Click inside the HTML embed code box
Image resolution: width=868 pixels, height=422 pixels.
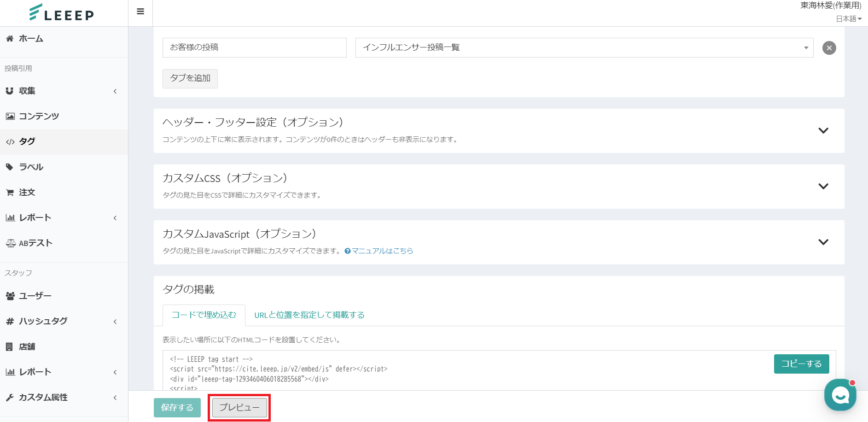[499, 370]
